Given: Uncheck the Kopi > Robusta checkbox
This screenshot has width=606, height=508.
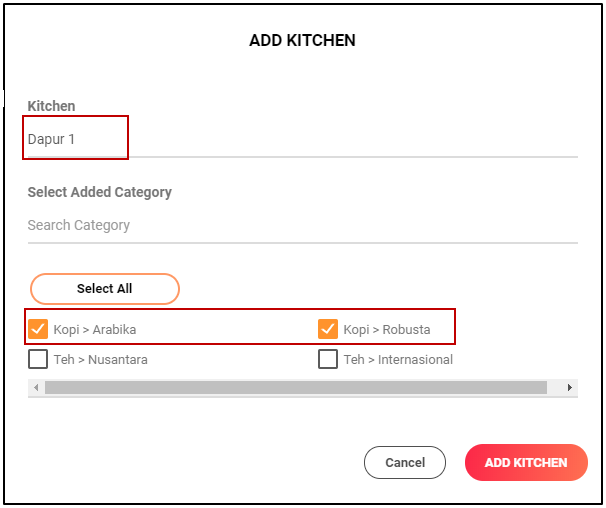Looking at the screenshot, I should click(x=328, y=328).
